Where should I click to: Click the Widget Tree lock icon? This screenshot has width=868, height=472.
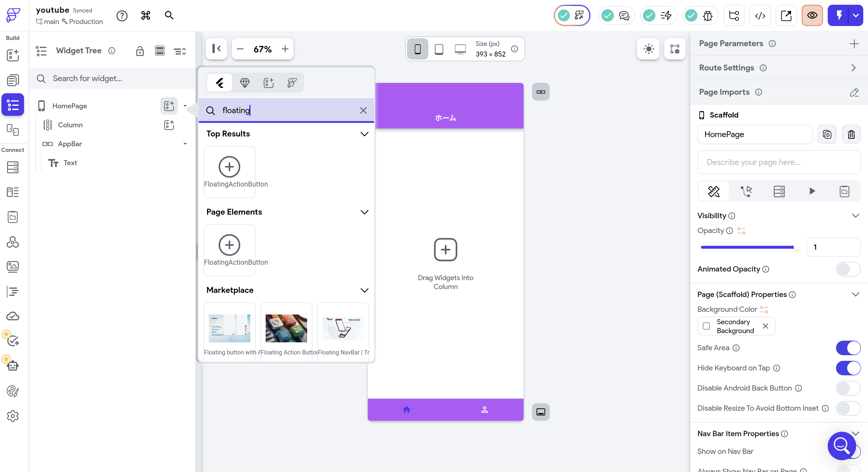pos(140,51)
